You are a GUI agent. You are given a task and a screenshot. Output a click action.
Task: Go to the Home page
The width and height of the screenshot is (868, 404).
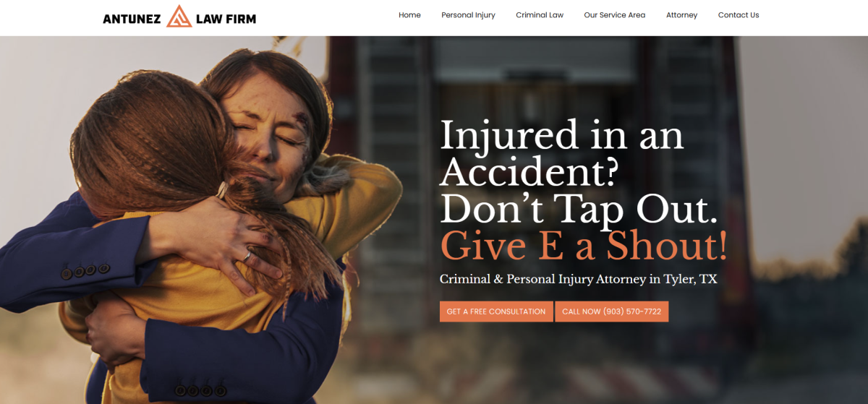click(409, 15)
